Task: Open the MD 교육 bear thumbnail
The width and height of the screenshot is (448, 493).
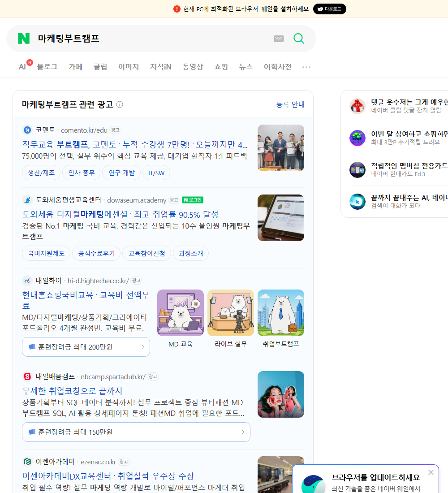Action: [x=181, y=313]
